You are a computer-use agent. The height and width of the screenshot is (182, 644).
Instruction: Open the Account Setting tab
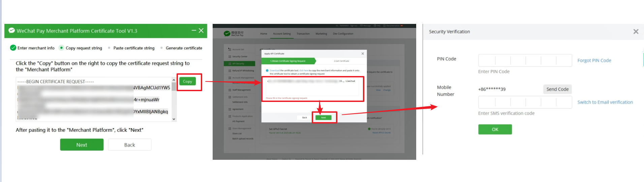coord(282,34)
